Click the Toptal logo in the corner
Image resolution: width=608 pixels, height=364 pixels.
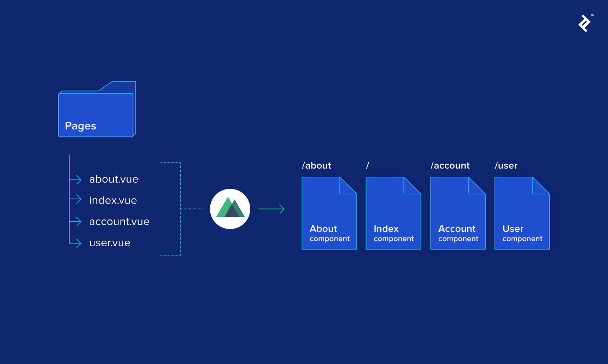(585, 23)
